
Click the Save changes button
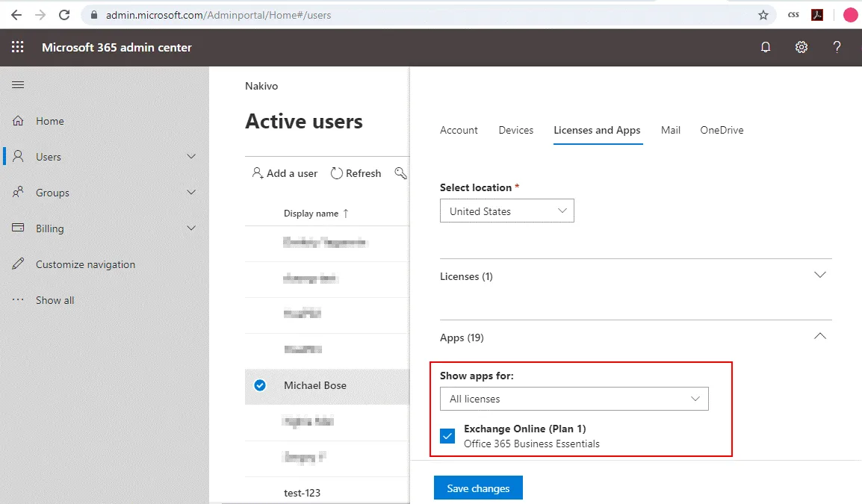pyautogui.click(x=478, y=488)
